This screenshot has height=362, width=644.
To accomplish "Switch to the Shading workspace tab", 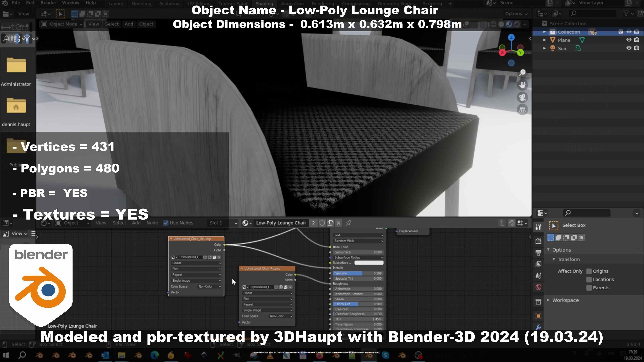I will click(x=264, y=4).
